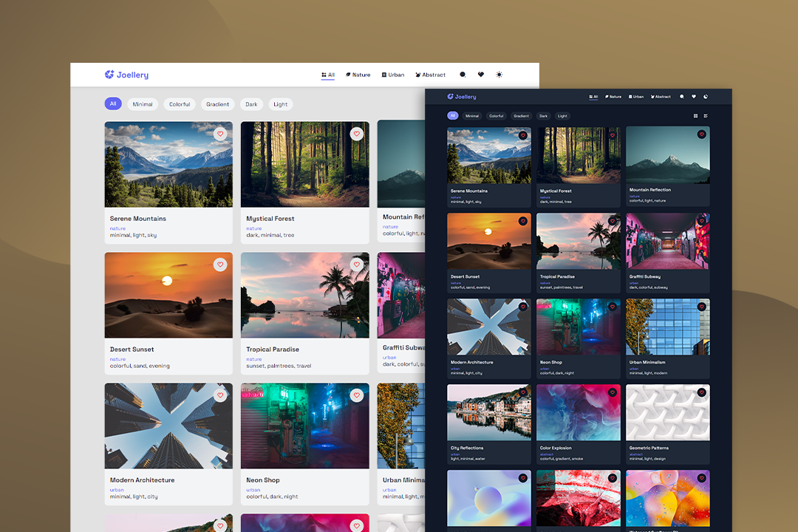Image resolution: width=798 pixels, height=532 pixels.
Task: Choose Colorful filter chip in dark window
Action: pyautogui.click(x=497, y=116)
